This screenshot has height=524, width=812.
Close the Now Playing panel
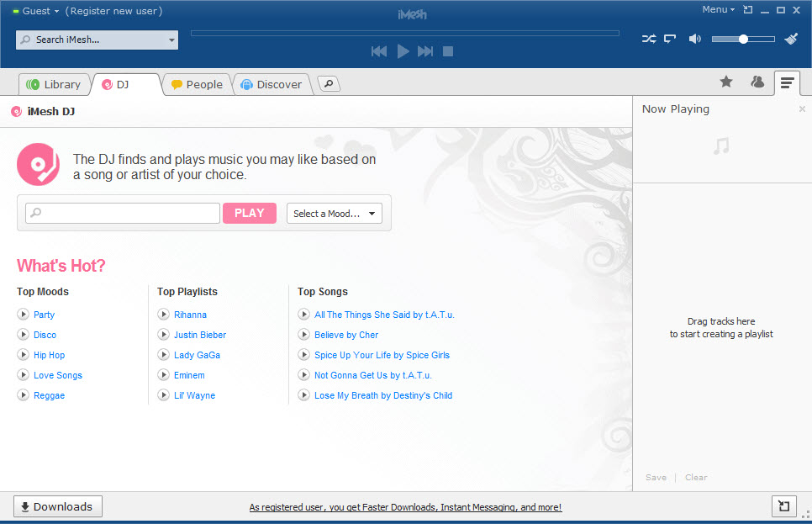point(802,109)
